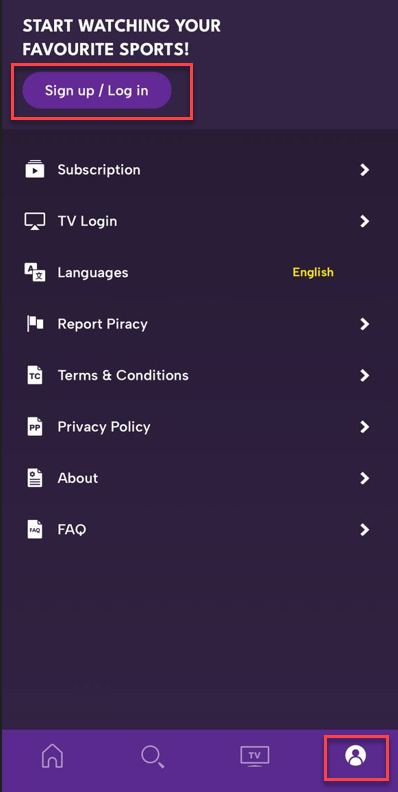
Task: Open the Terms & Conditions menu item
Action: click(x=198, y=375)
